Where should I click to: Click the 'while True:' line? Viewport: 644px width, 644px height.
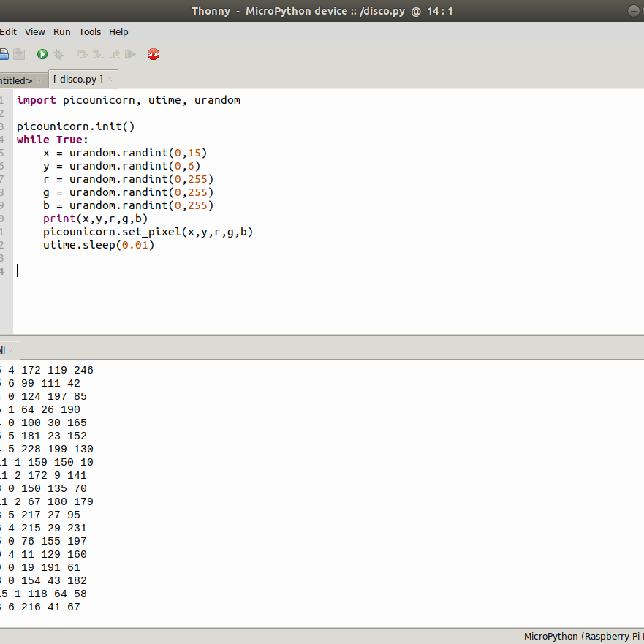coord(53,140)
